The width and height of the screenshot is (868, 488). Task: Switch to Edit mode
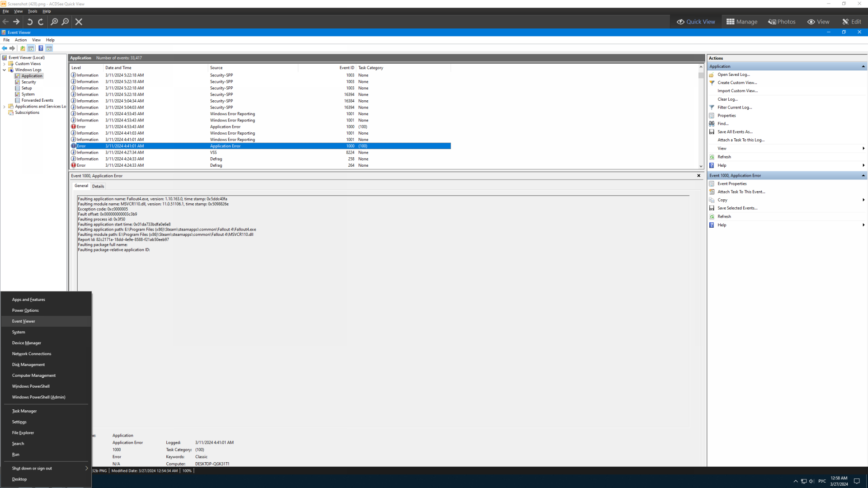point(852,22)
